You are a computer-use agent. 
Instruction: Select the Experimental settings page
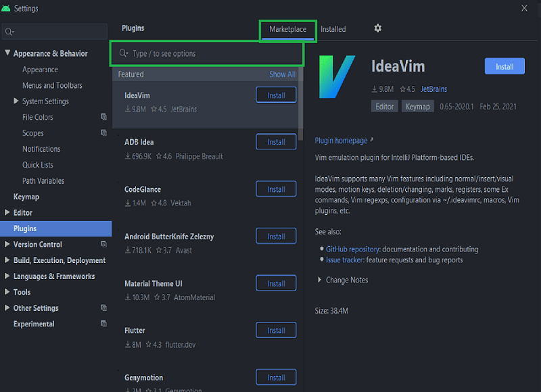34,324
